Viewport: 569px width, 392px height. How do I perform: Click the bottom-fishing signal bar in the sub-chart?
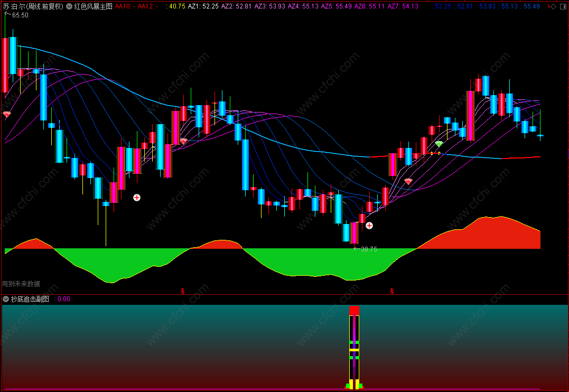click(354, 348)
